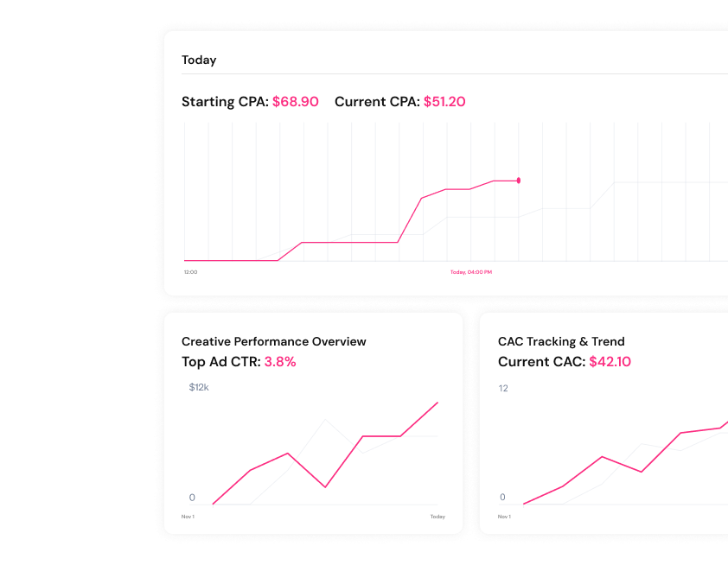Click the 12:00 time label on the CPA chart
This screenshot has width=728, height=565.
pos(190,272)
